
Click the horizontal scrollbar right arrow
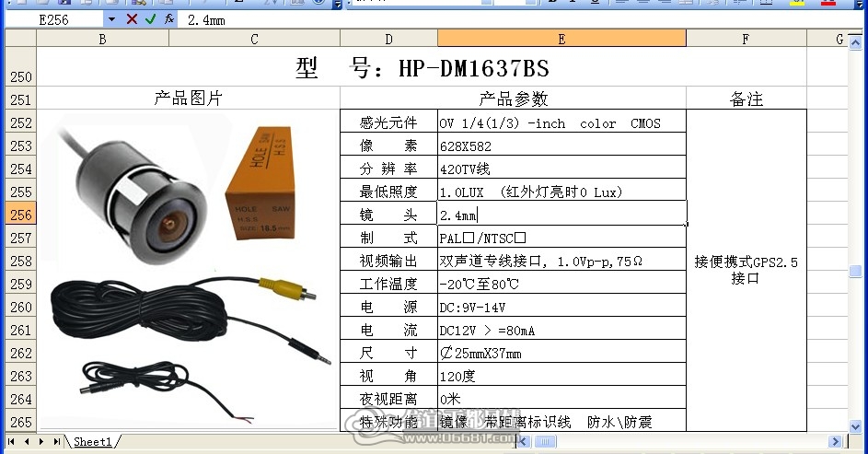coord(836,442)
